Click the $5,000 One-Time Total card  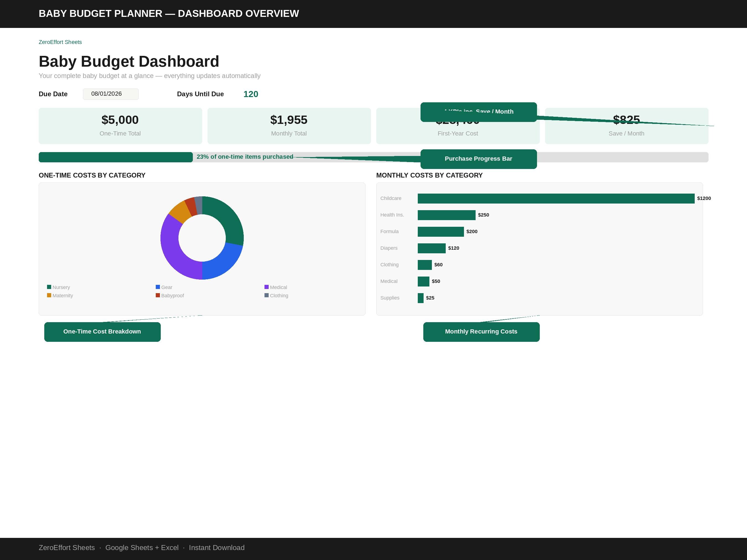(x=120, y=126)
